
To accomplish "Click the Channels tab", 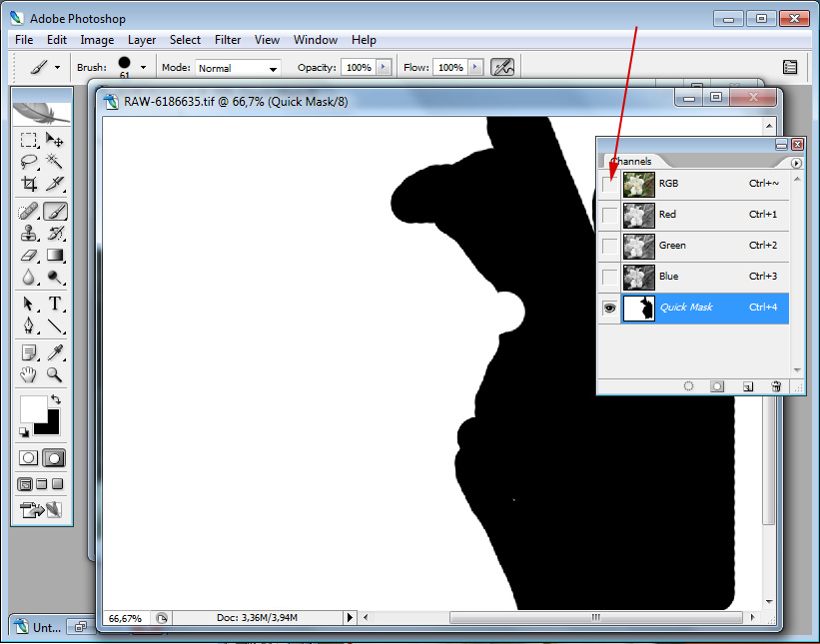I will pyautogui.click(x=631, y=161).
